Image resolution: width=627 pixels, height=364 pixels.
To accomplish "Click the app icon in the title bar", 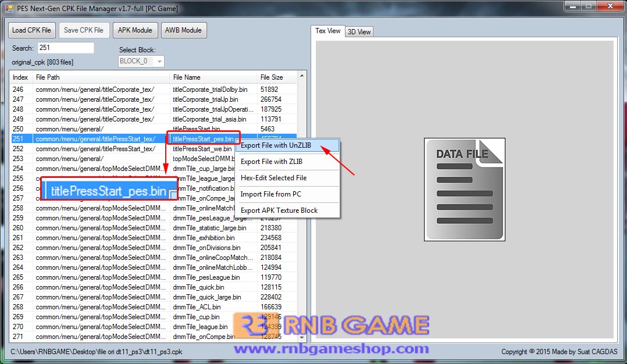I will [9, 8].
